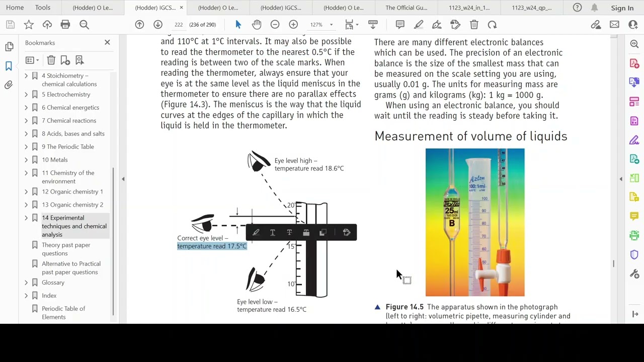Copy selected text in floating toolbar
Viewport: 644px width, 362px height.
(x=323, y=232)
